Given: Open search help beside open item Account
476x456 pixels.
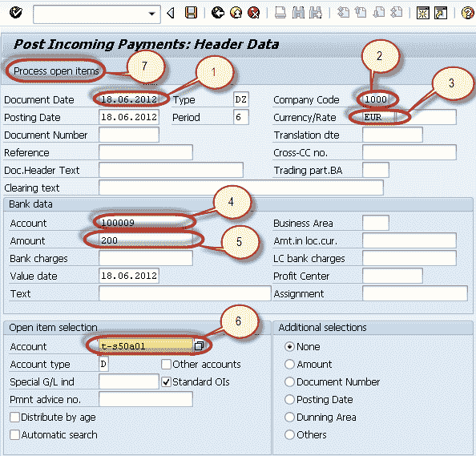Looking at the screenshot, I should 200,345.
